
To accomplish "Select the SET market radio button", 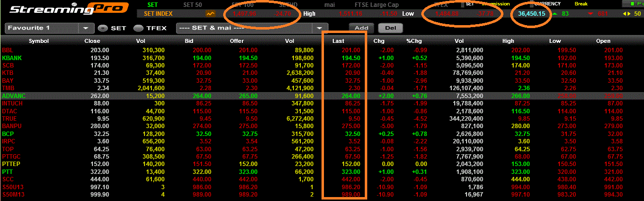I will [103, 28].
